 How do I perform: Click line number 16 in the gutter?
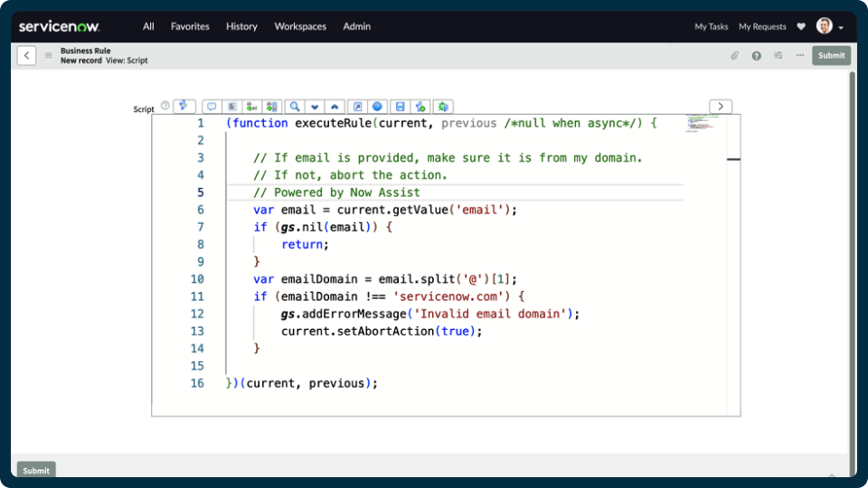click(x=197, y=383)
